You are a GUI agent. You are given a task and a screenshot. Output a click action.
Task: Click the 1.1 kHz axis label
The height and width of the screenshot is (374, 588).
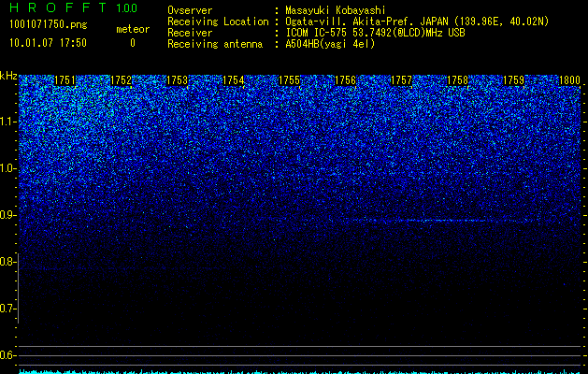click(x=7, y=122)
